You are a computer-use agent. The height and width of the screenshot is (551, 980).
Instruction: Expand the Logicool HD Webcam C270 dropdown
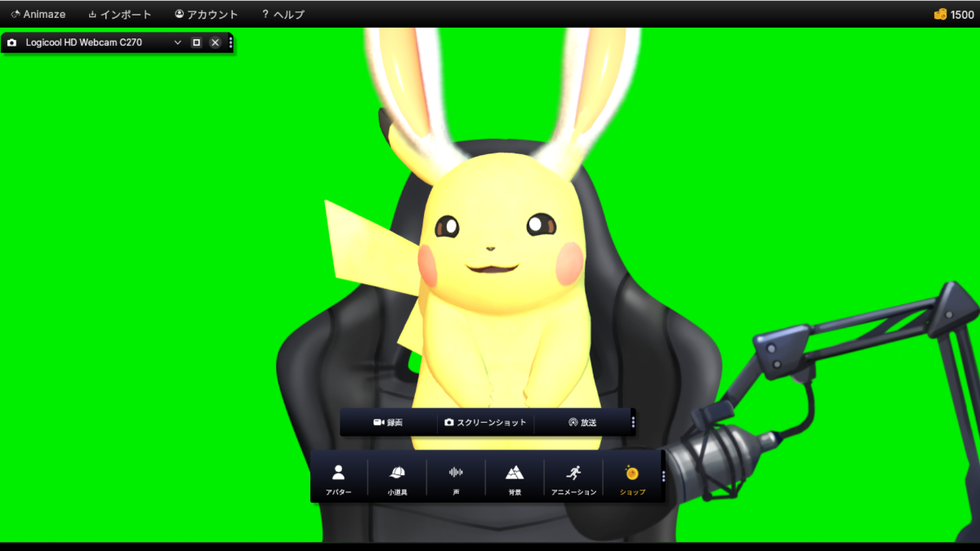coord(177,42)
